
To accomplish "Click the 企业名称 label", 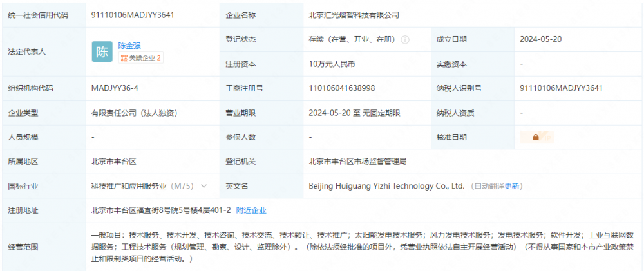I will pos(240,15).
